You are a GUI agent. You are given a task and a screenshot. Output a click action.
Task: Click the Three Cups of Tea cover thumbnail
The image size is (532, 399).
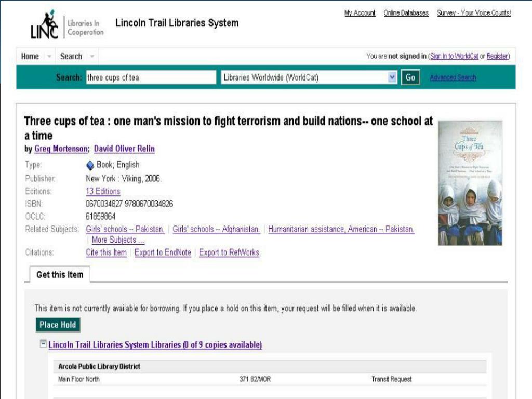(x=470, y=183)
